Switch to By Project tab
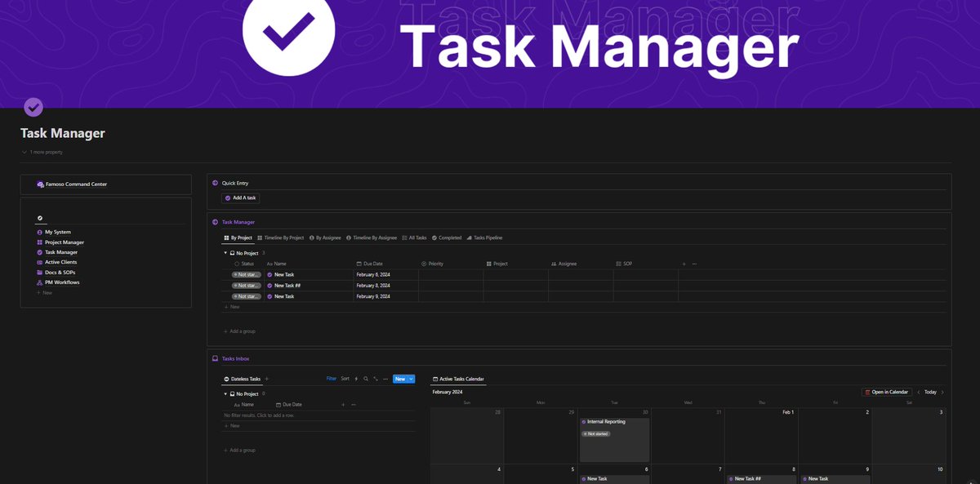 click(238, 238)
